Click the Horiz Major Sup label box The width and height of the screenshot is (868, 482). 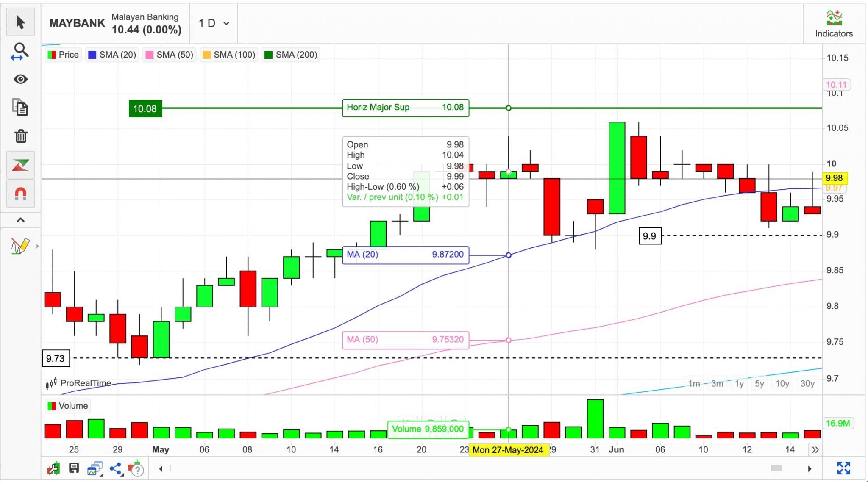click(405, 108)
